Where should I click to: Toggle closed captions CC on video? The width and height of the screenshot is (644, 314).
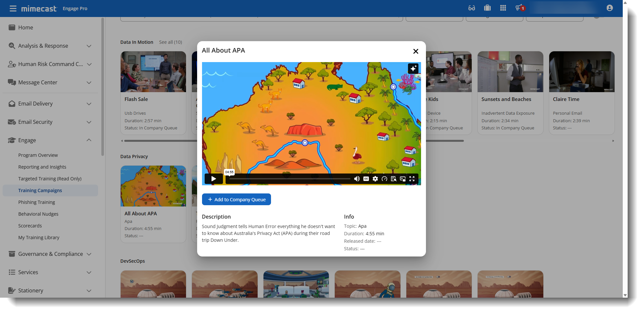pyautogui.click(x=366, y=179)
